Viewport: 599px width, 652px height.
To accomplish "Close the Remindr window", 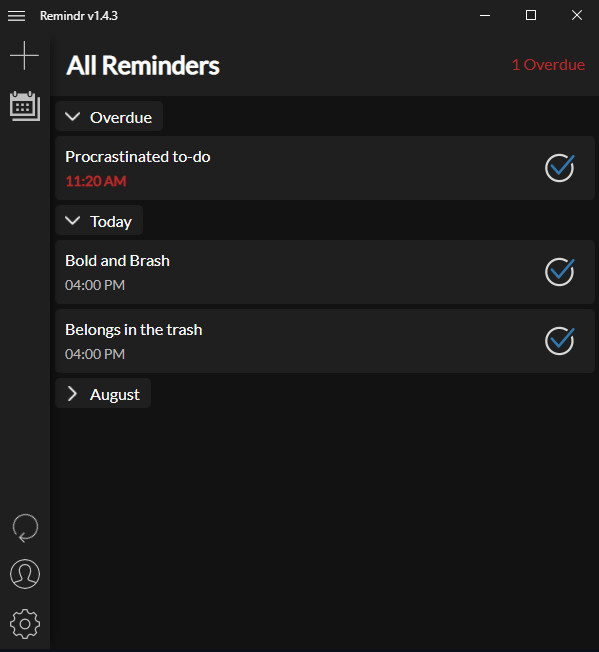I will pyautogui.click(x=577, y=15).
